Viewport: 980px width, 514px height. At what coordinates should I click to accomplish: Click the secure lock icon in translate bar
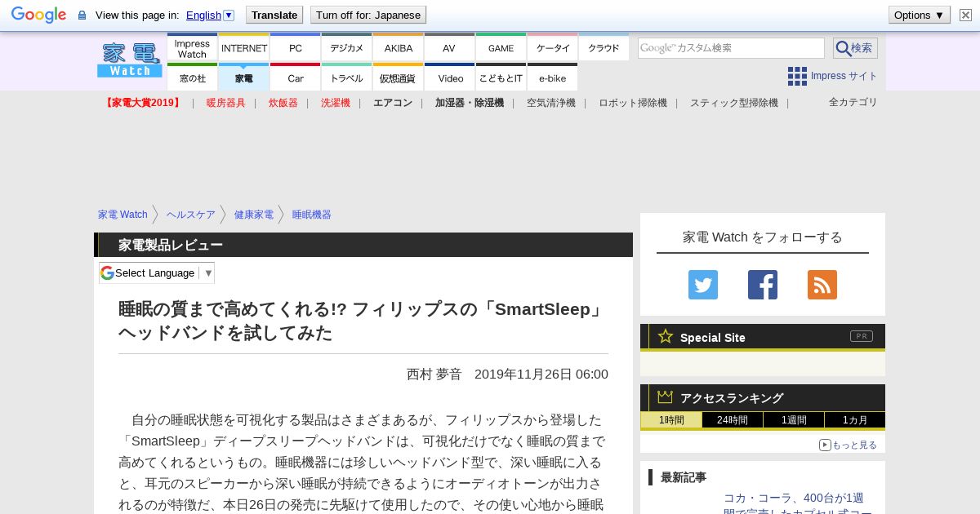[x=82, y=16]
